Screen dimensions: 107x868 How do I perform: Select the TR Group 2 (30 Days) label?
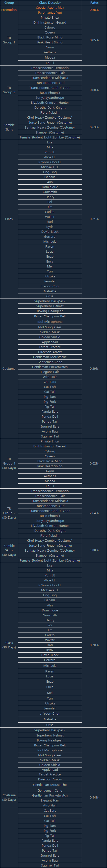point(9,513)
